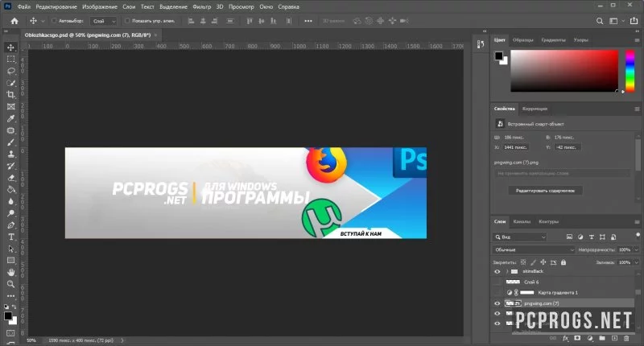Click the Share icon at top right
The width and height of the screenshot is (644, 346).
[x=634, y=21]
